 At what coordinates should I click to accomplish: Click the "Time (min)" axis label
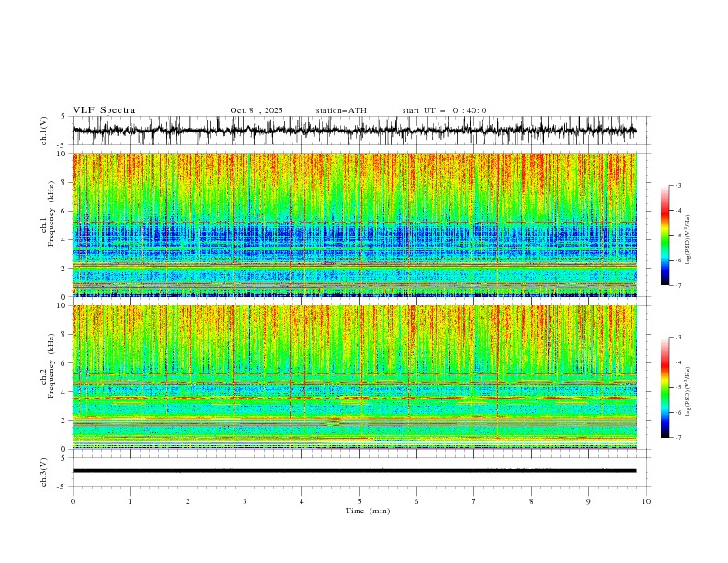tap(368, 511)
